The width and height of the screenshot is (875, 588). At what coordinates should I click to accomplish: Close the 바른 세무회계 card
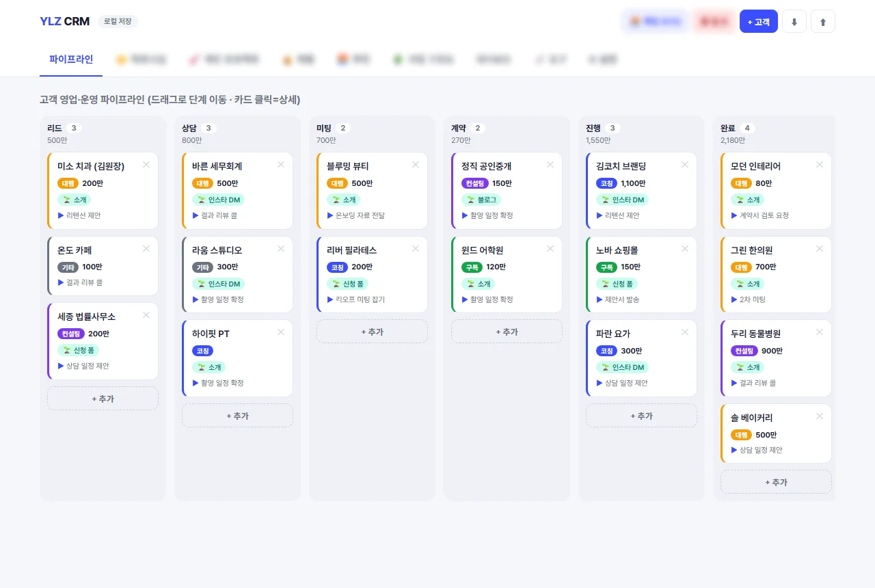pyautogui.click(x=281, y=165)
